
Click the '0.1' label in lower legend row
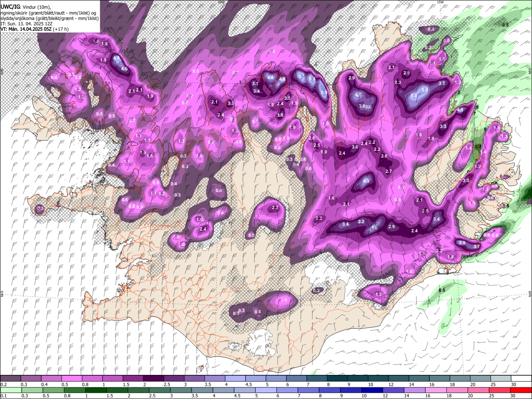tap(3, 396)
